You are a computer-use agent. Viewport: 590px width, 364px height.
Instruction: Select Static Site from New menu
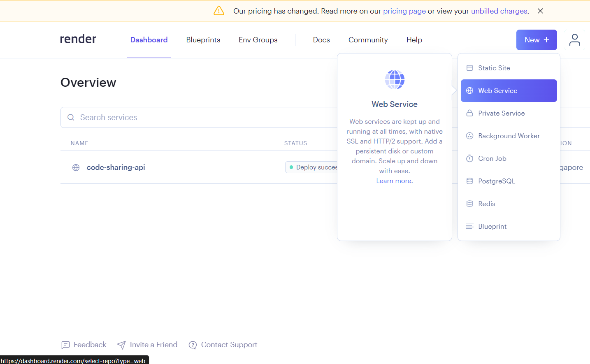click(509, 68)
